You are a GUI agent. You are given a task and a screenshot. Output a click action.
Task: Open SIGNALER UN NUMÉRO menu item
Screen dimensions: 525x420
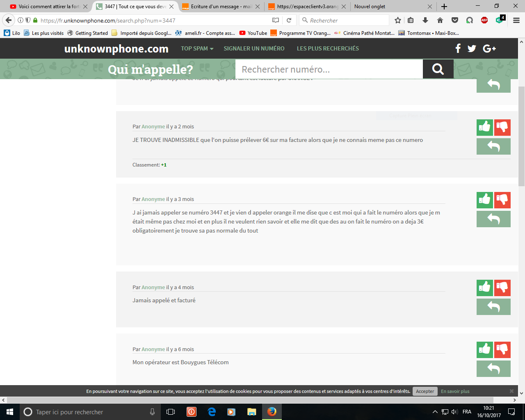point(254,48)
